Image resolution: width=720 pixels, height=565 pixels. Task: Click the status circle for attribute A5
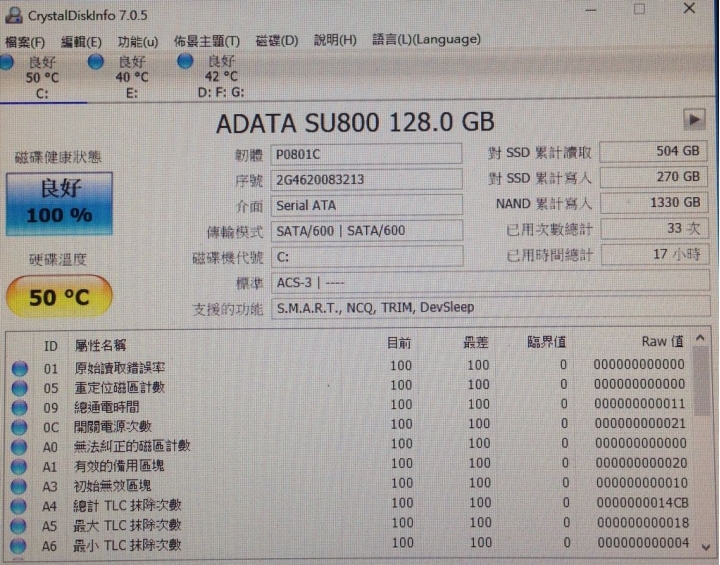pos(18,526)
